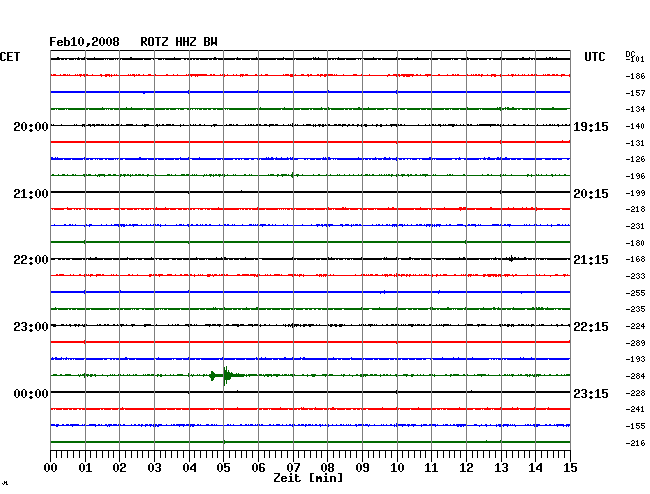650x494 pixels.
Task: Click minute label "00" on the time axis
Action: 51,468
